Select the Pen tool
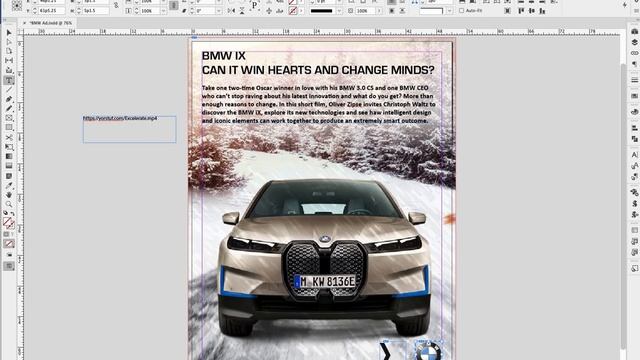Image resolution: width=640 pixels, height=360 pixels. pyautogui.click(x=9, y=99)
